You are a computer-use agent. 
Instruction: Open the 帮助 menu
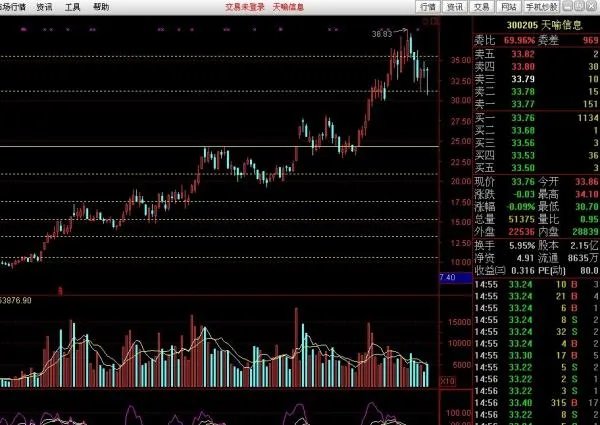[x=101, y=6]
